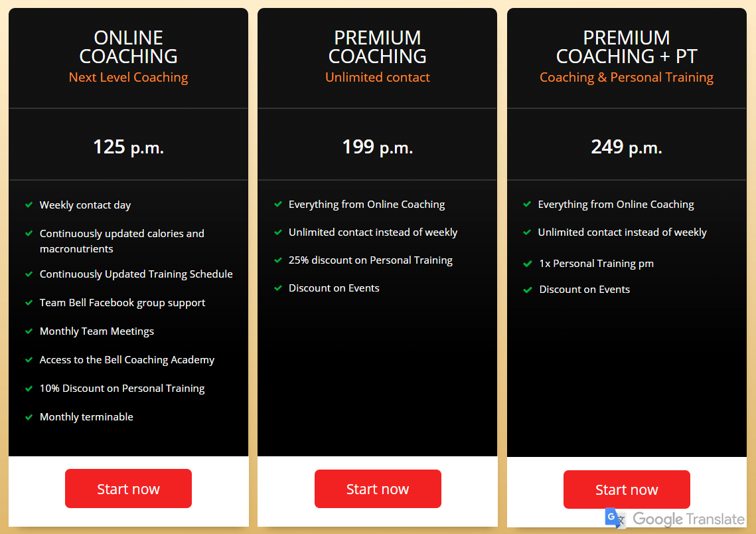Click the Google Translate icon
The width and height of the screenshot is (756, 534).
click(615, 518)
